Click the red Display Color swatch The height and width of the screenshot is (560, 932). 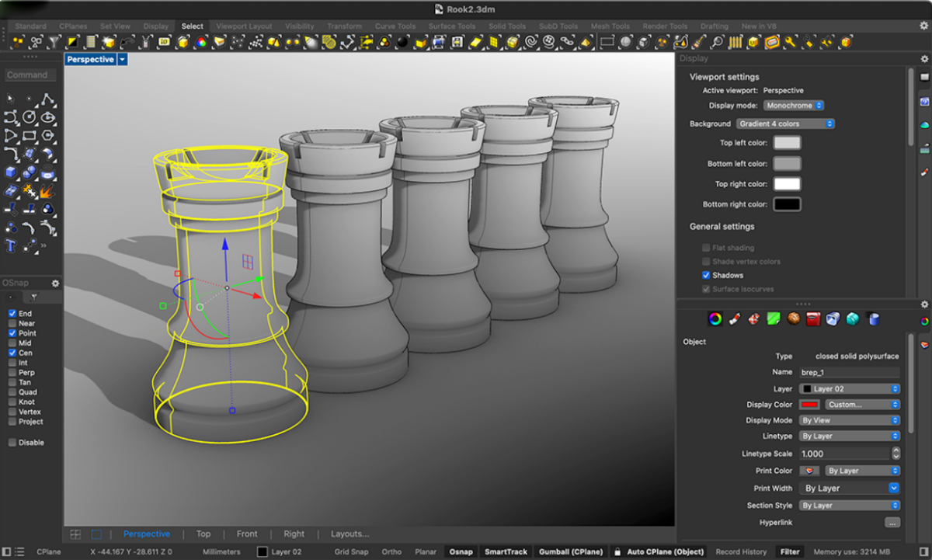809,405
